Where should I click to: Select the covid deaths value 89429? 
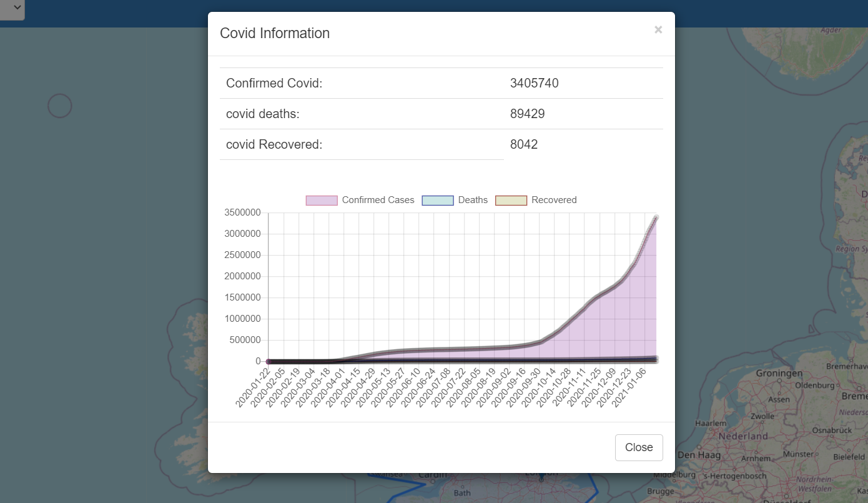528,114
